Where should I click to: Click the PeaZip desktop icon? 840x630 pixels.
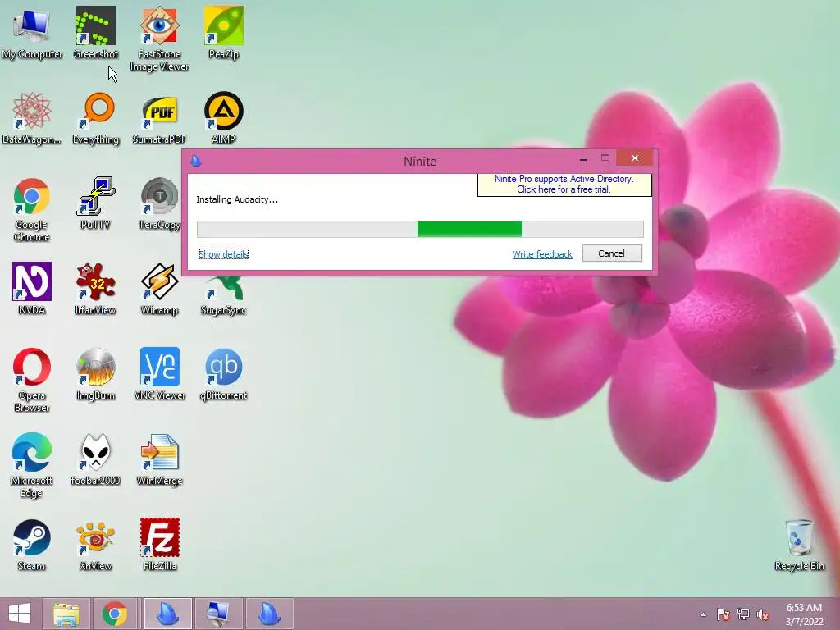[x=223, y=33]
